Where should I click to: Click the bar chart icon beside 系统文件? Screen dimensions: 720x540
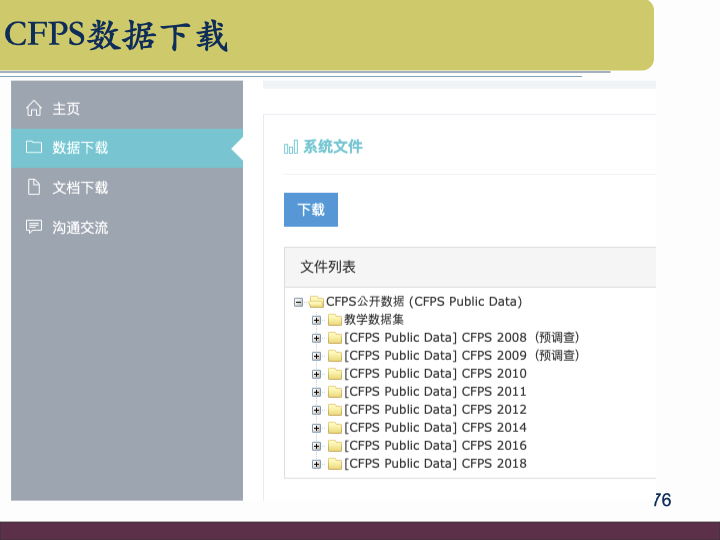(291, 147)
